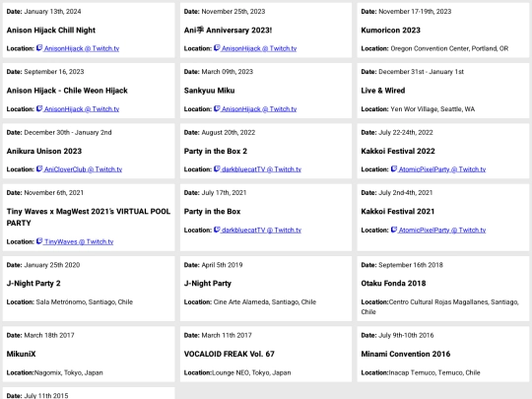The image size is (532, 399).
Task: Click the Oregon Convention Center, Portland location text
Action: (449, 48)
